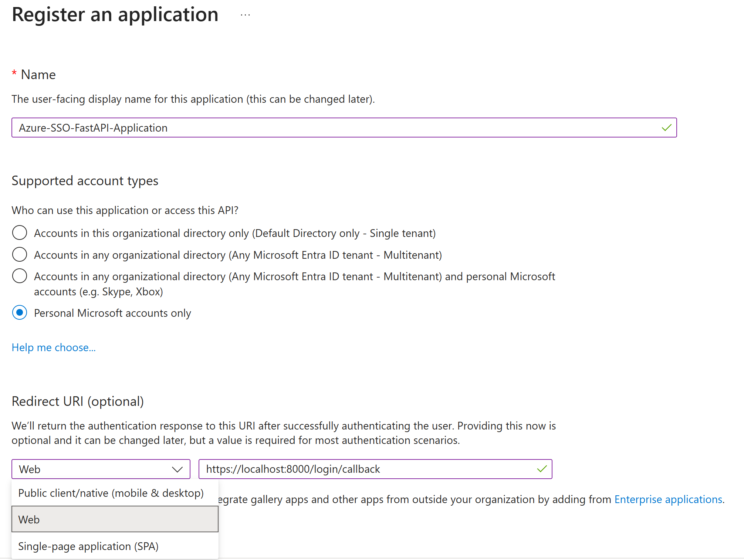Select single tenant accounts radio option
This screenshot has height=560, width=744.
20,233
